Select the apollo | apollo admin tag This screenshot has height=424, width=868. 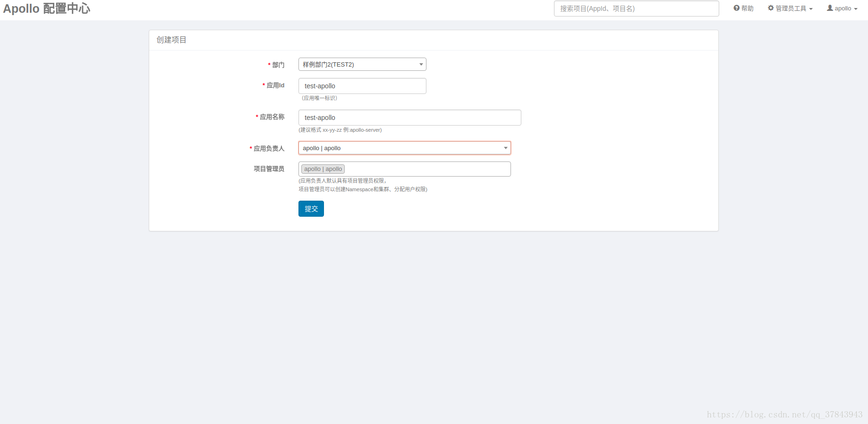323,169
